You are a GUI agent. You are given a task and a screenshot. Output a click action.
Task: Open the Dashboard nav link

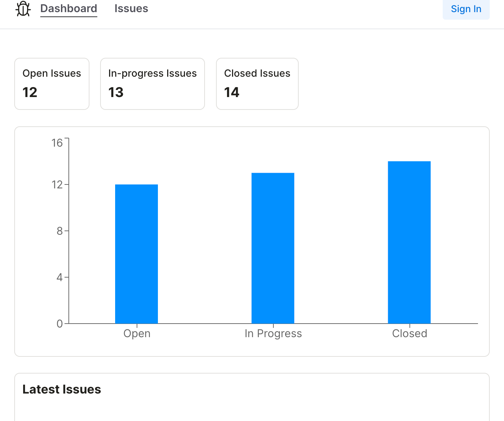[x=69, y=9]
